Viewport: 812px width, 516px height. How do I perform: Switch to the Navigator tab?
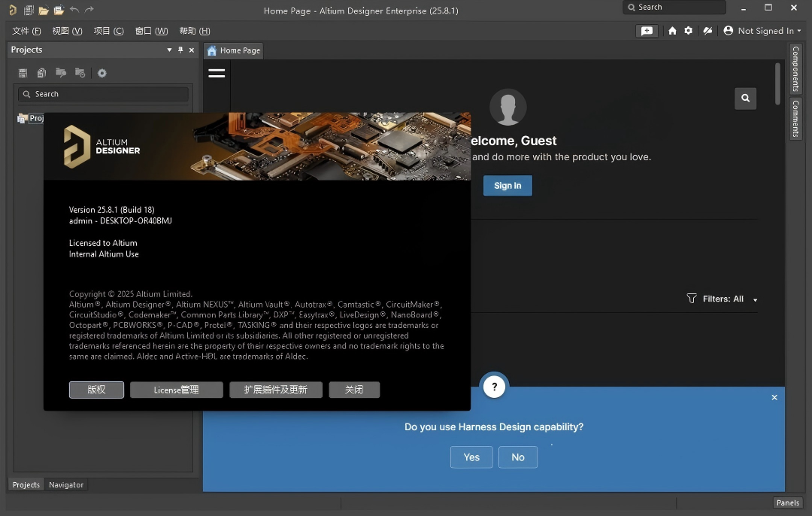pyautogui.click(x=65, y=485)
